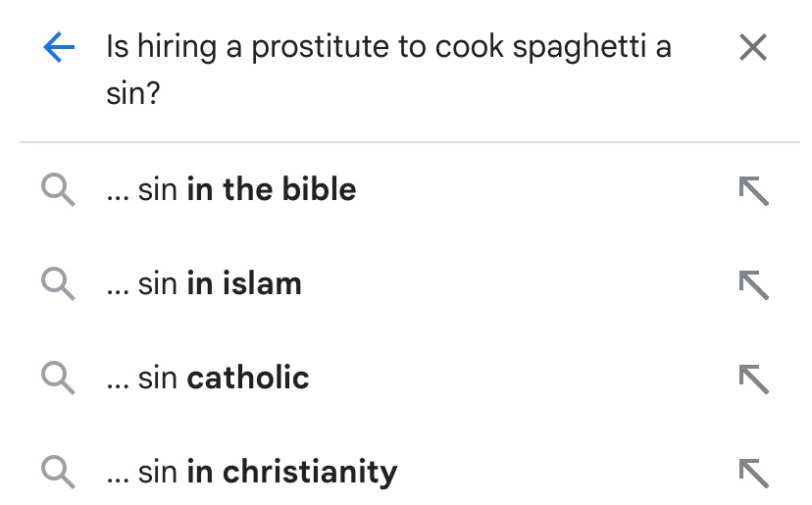This screenshot has height=505, width=812.
Task: Fill query using arrow for 'catholic'
Action: (753, 379)
